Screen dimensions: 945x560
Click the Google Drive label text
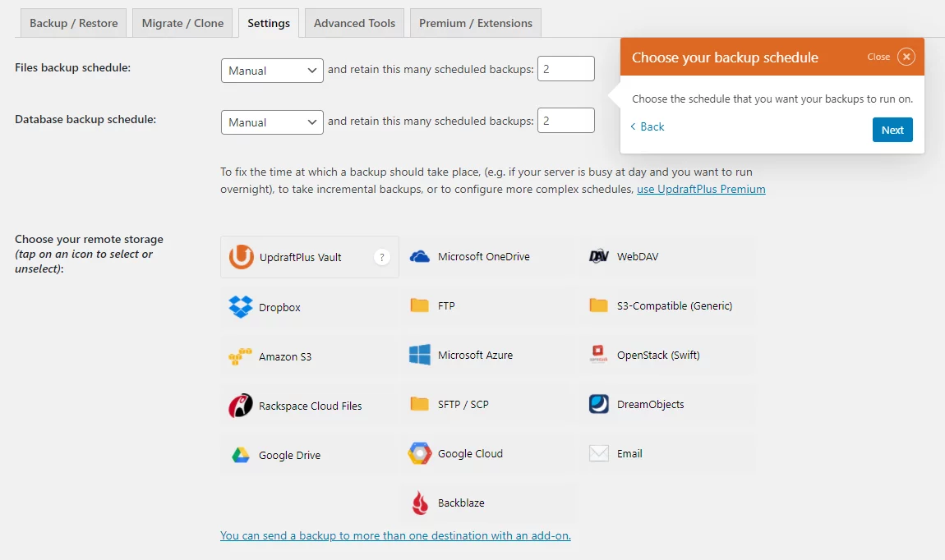point(290,455)
